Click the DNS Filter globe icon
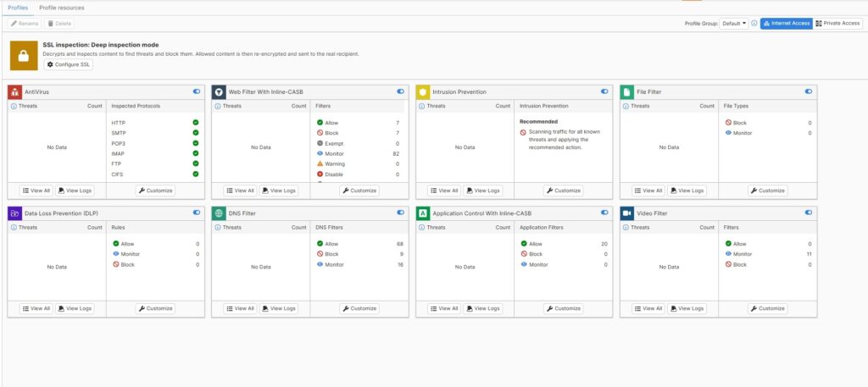This screenshot has width=868, height=387. (x=219, y=213)
